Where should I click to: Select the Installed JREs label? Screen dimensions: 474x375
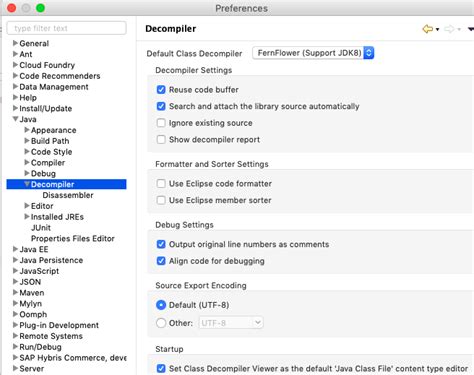(57, 217)
